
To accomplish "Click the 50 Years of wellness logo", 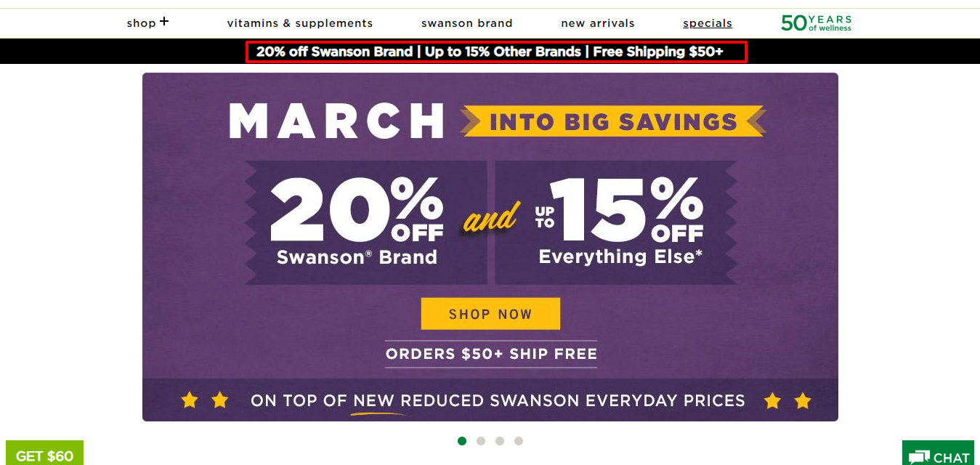I will [x=816, y=23].
